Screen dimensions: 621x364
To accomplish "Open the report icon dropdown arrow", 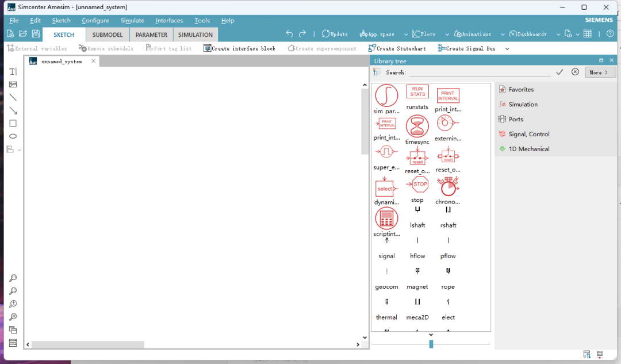I will tap(577, 35).
